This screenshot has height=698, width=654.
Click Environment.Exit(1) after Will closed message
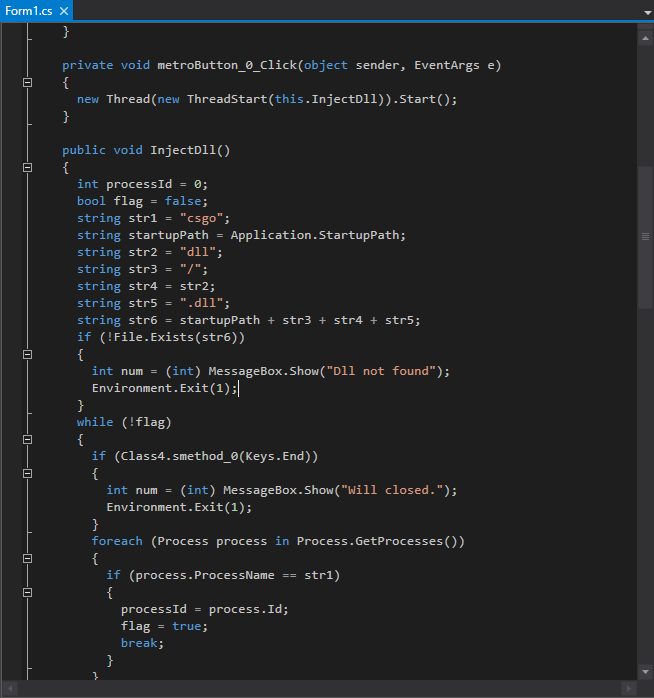(x=179, y=507)
